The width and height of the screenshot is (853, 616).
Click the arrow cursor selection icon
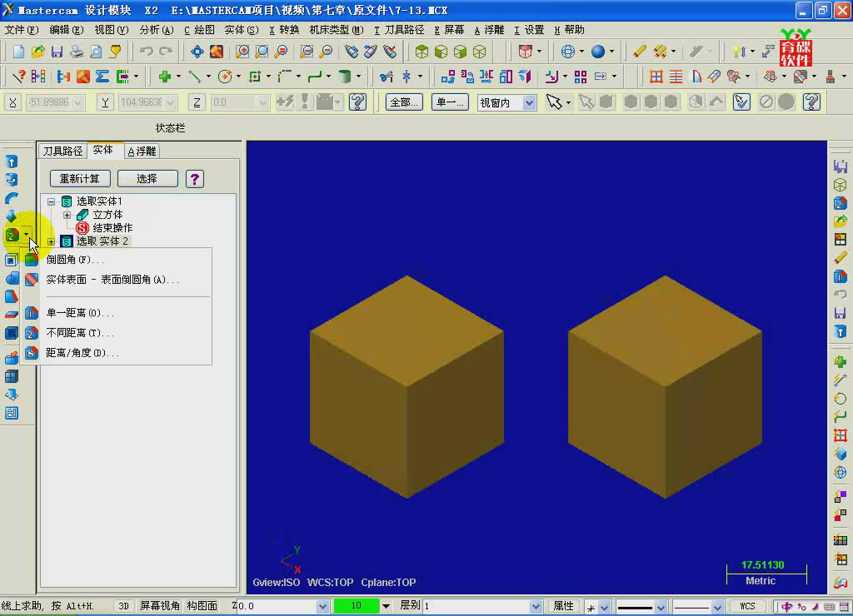tap(554, 102)
